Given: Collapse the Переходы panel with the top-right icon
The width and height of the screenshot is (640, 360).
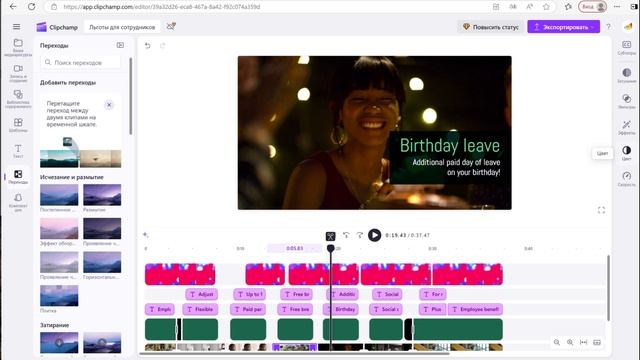Looking at the screenshot, I should pyautogui.click(x=120, y=45).
